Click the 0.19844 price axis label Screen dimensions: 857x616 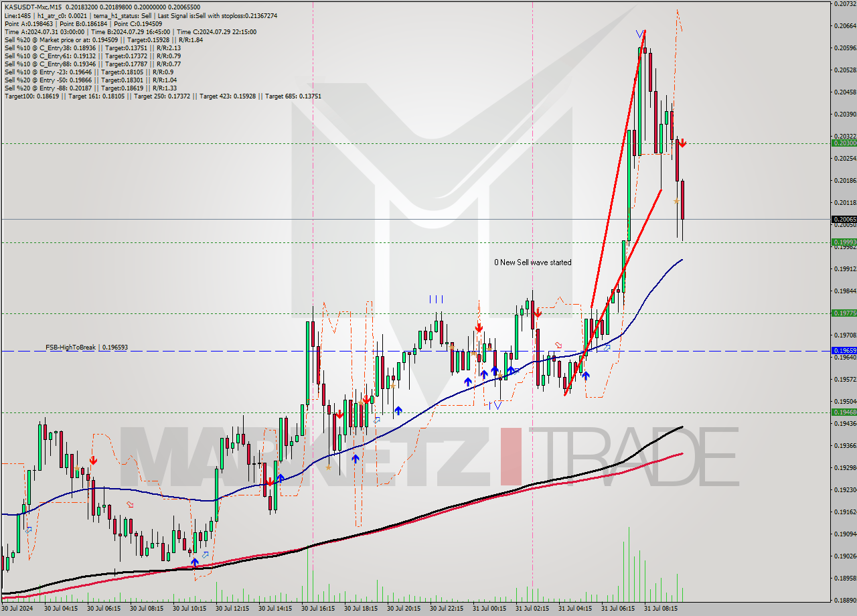(x=844, y=291)
